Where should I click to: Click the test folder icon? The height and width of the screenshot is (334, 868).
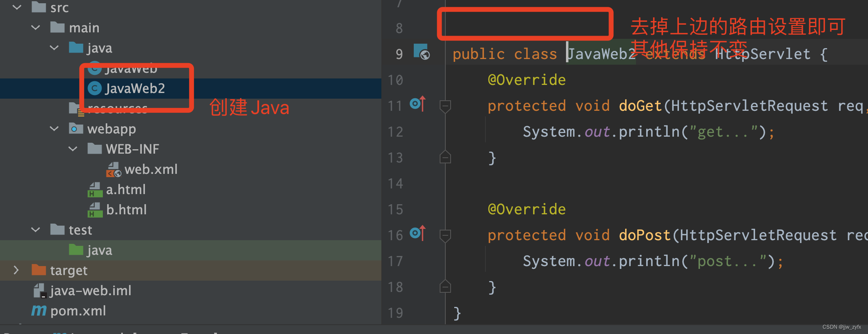click(57, 229)
